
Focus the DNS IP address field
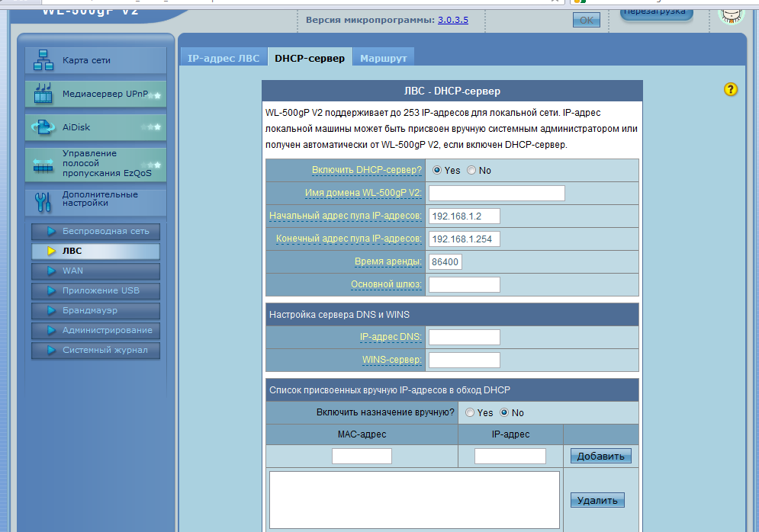465,337
